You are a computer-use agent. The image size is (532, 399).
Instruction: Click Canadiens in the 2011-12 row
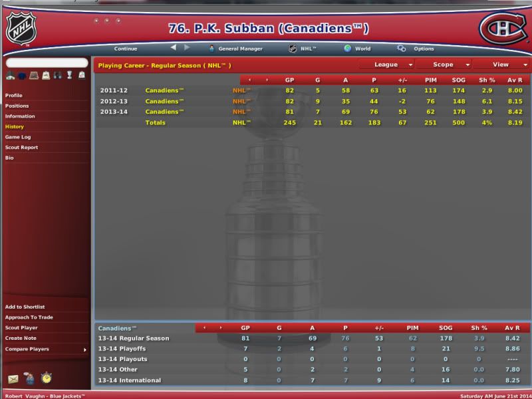164,90
